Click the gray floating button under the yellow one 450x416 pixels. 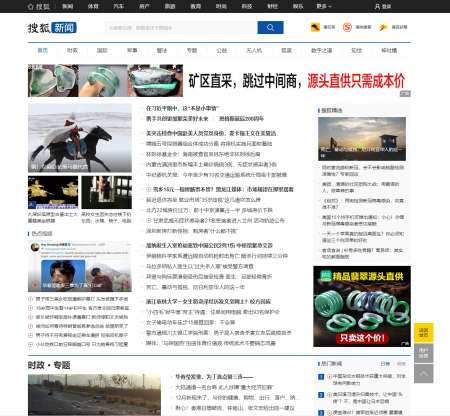424,353
